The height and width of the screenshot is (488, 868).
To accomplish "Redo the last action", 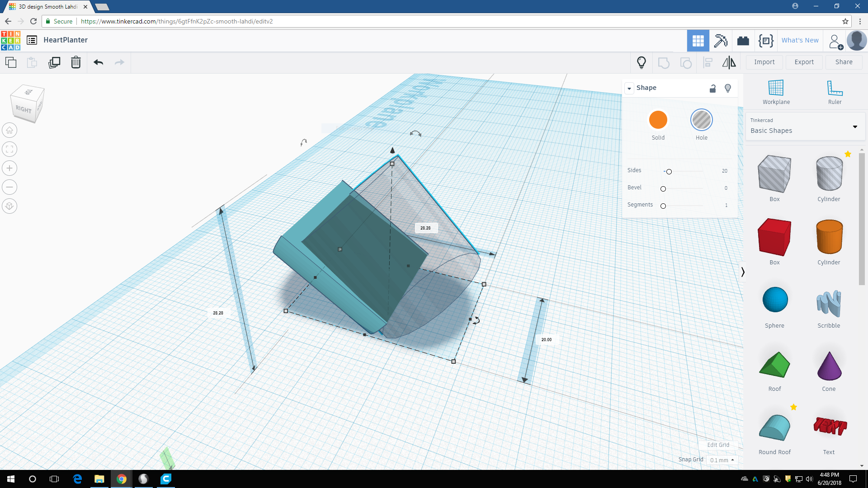I will 119,62.
